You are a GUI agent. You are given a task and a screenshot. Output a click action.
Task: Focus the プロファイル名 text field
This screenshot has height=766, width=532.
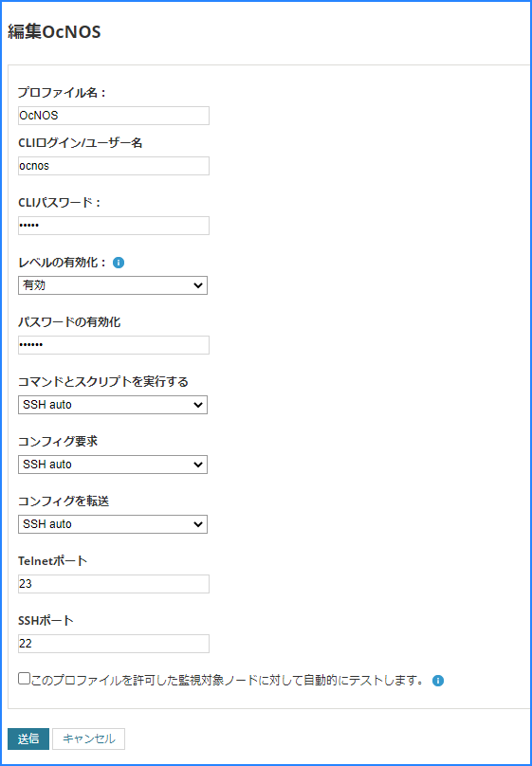pyautogui.click(x=114, y=116)
